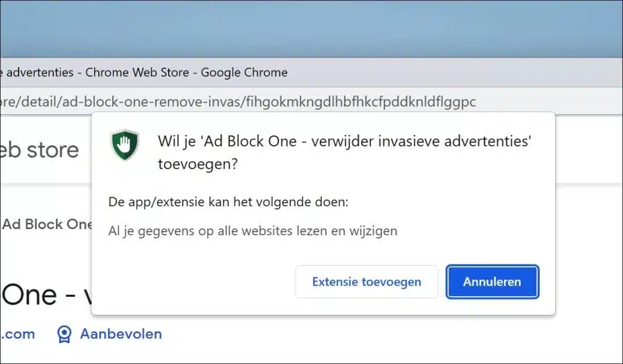This screenshot has width=623, height=364.
Task: Click the web store header logo text
Action: click(x=39, y=149)
